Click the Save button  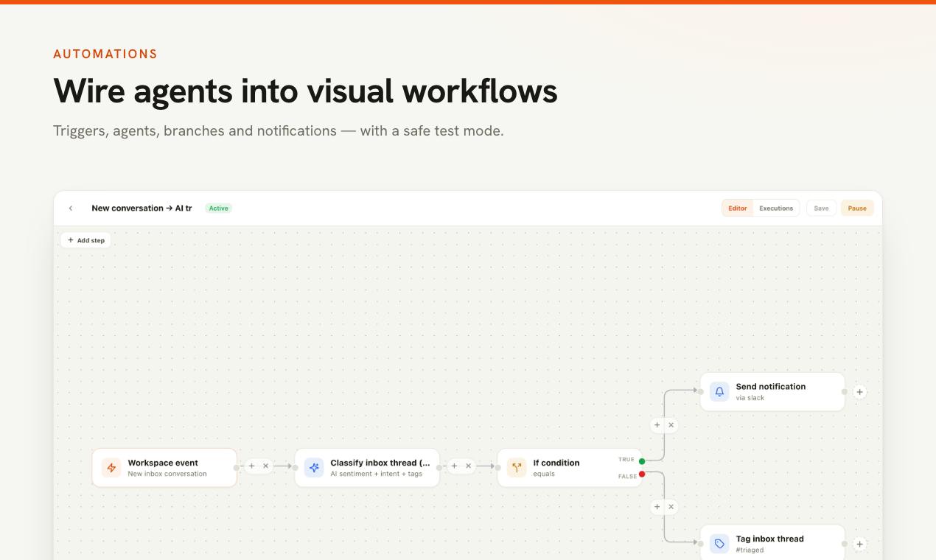click(x=821, y=209)
